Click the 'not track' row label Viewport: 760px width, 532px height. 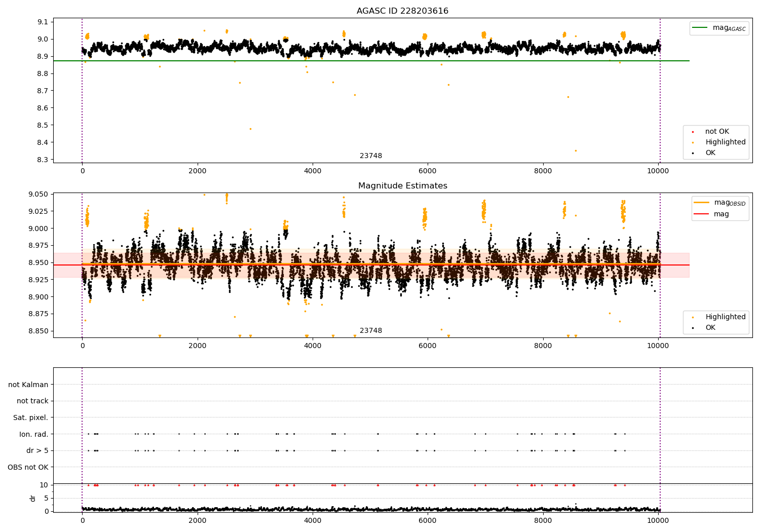coord(32,401)
